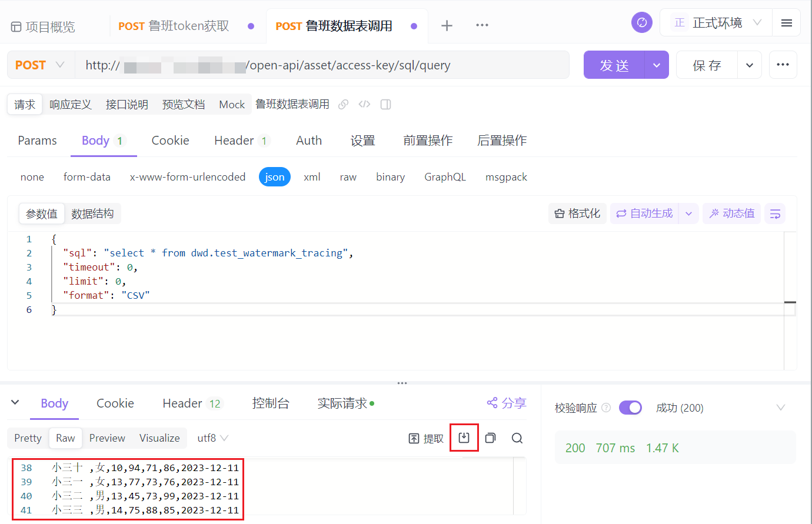Open the tab bar more-options ellipsis
This screenshot has width=812, height=524.
(x=482, y=25)
